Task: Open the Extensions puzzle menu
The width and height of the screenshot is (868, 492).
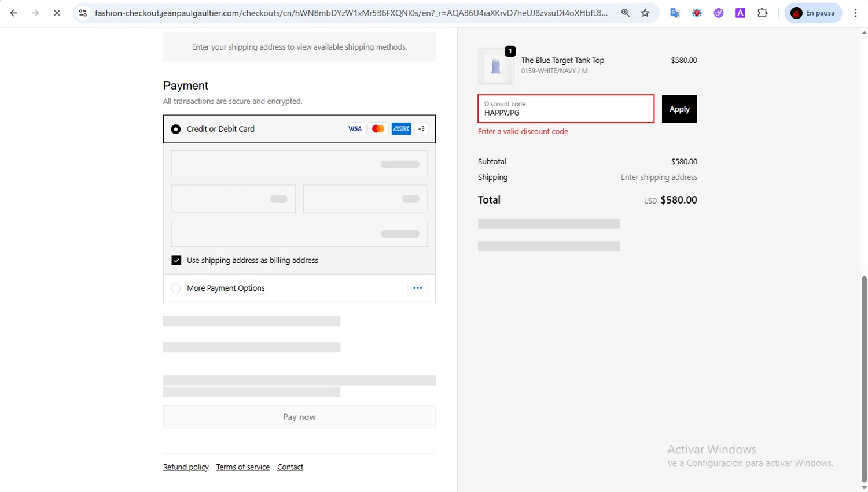Action: [x=763, y=13]
